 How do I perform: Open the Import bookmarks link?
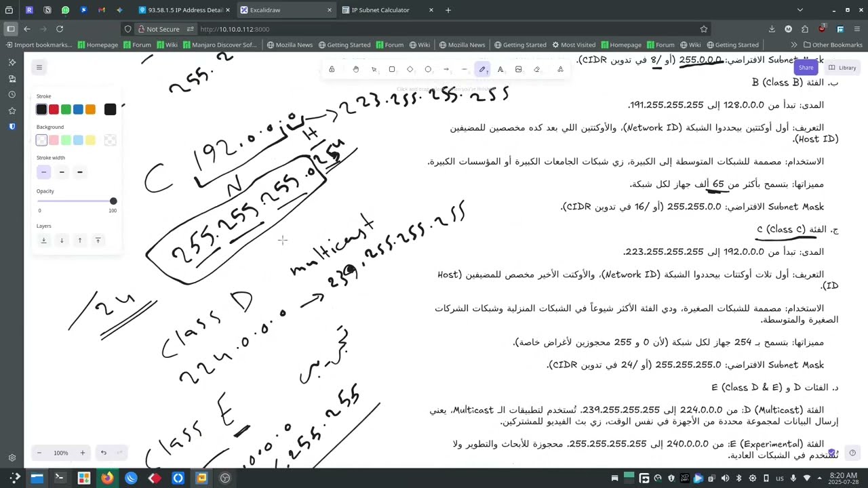tap(39, 45)
